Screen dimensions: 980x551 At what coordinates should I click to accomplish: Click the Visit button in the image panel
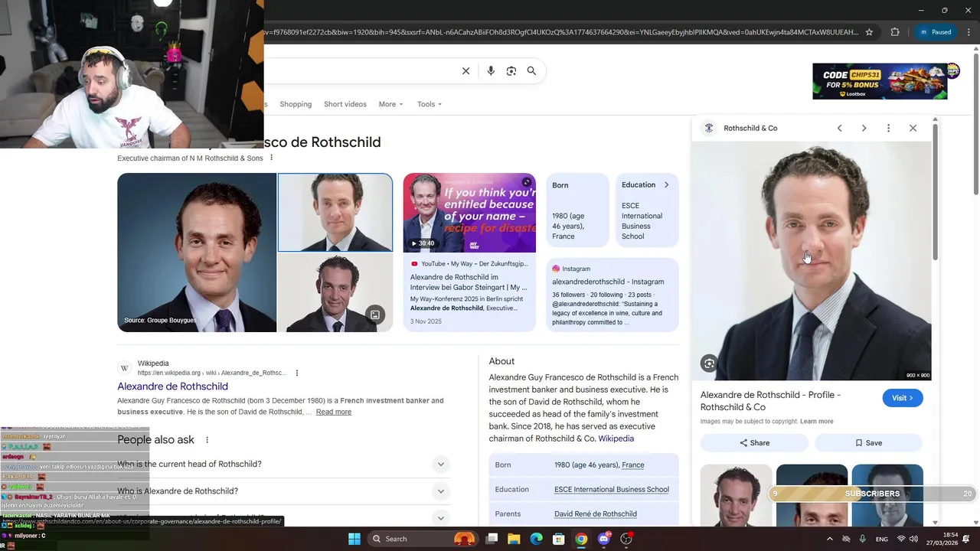click(903, 398)
